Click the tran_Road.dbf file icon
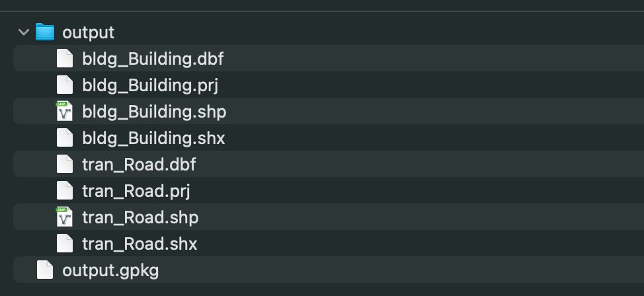 coord(64,165)
